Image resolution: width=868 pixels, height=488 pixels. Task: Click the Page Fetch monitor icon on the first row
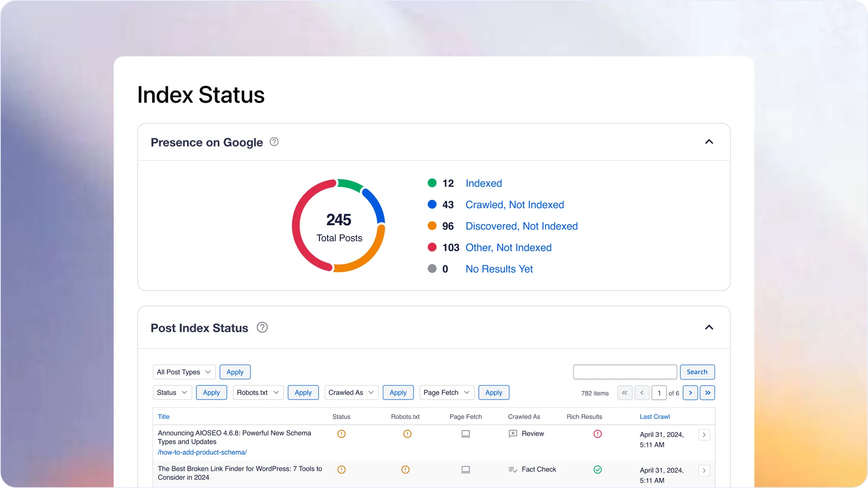[465, 433]
